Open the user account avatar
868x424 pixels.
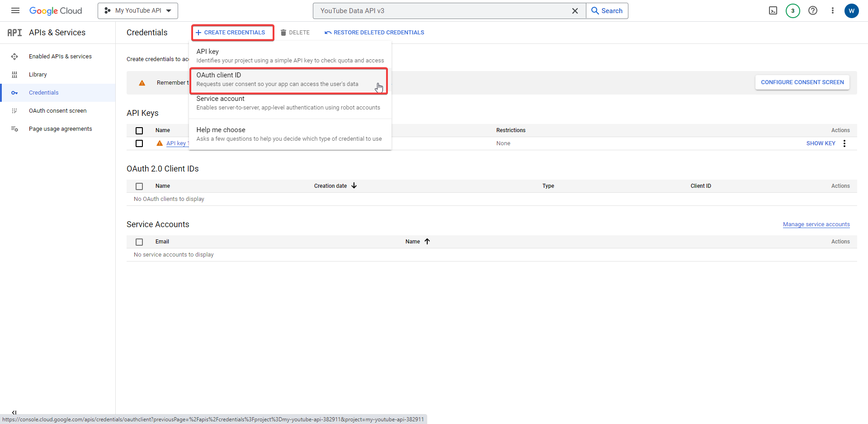point(851,11)
